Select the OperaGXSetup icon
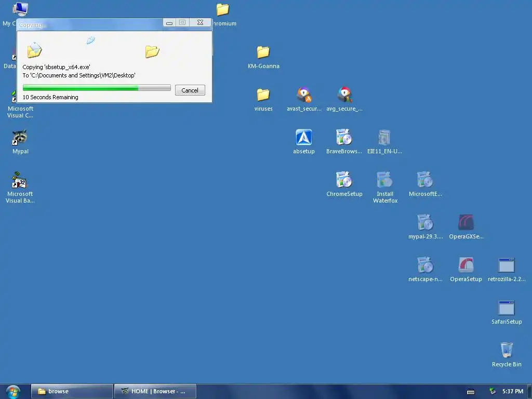The width and height of the screenshot is (532, 399). click(466, 228)
